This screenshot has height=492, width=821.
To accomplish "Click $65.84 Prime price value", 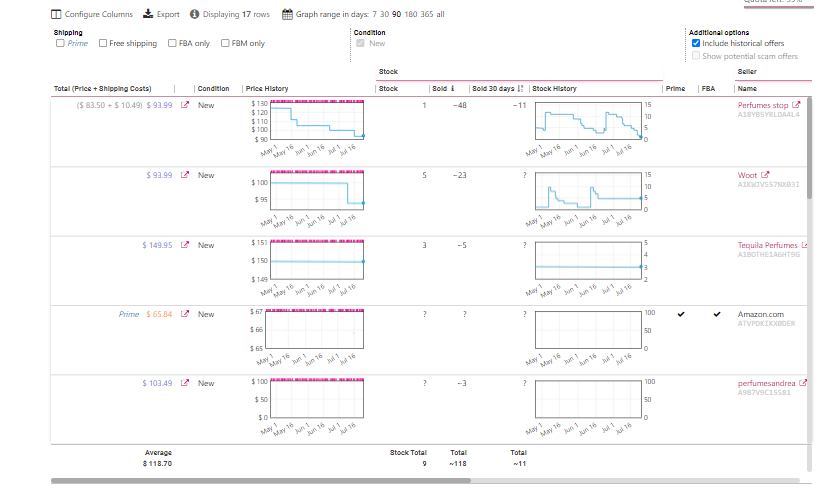I will click(x=159, y=314).
